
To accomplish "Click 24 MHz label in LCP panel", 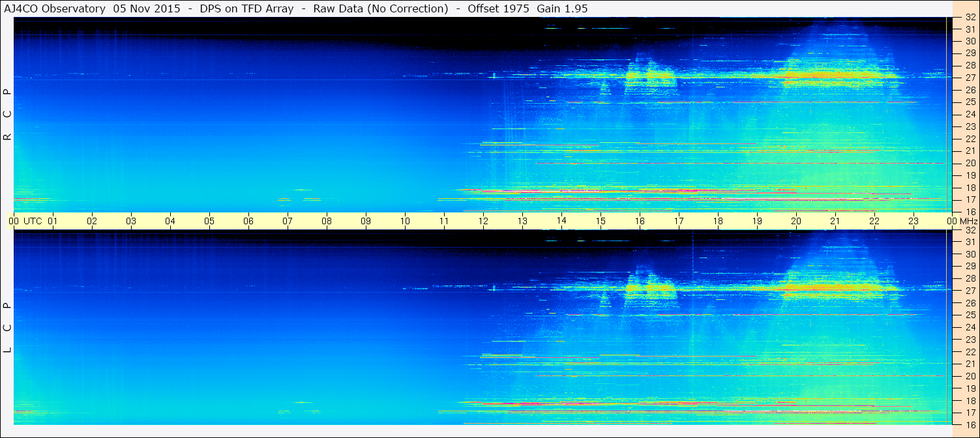I will [x=970, y=327].
